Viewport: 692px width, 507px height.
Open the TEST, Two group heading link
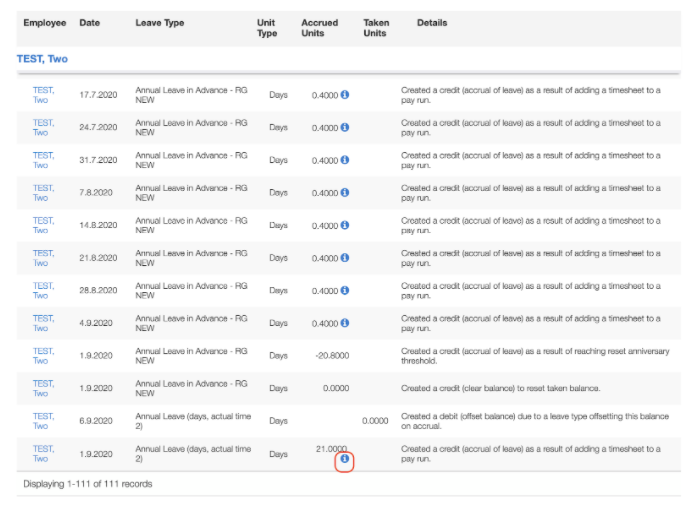(42, 59)
